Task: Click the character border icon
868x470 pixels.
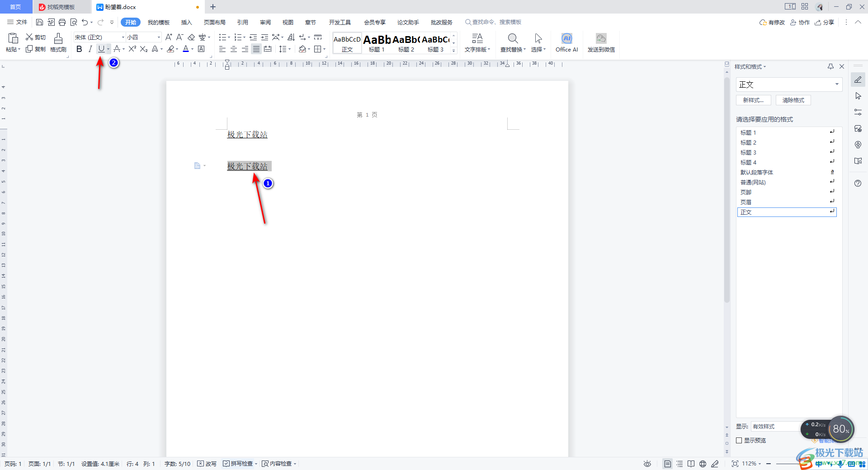Action: pos(202,49)
